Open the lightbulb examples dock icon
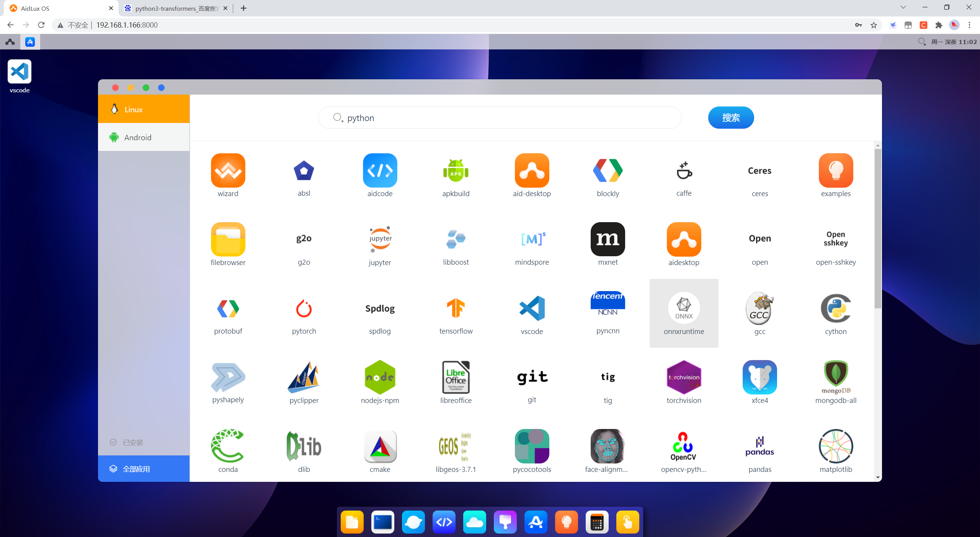Viewport: 980px width, 537px height. [x=566, y=522]
